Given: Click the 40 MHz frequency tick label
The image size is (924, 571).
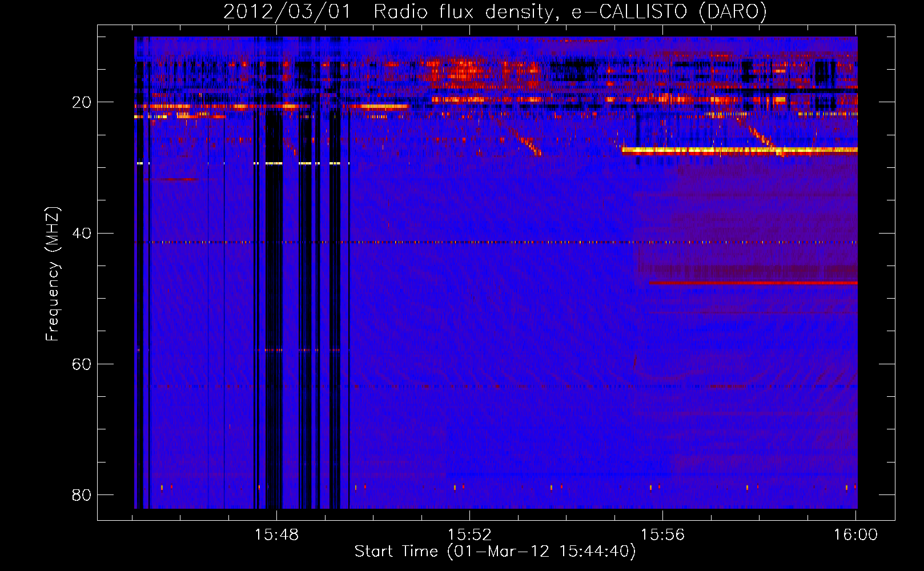Looking at the screenshot, I should point(82,233).
